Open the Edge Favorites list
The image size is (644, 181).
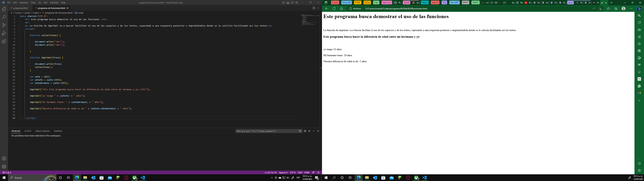tap(608, 9)
